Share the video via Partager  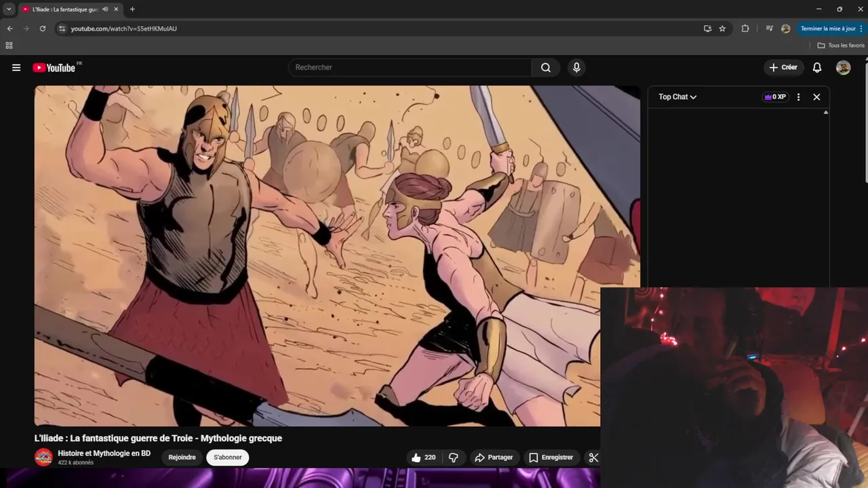(494, 457)
